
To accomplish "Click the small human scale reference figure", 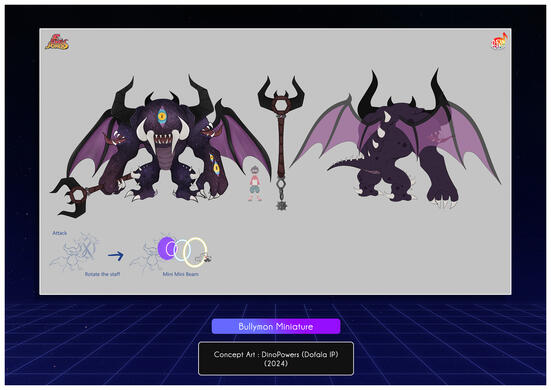I will point(255,183).
